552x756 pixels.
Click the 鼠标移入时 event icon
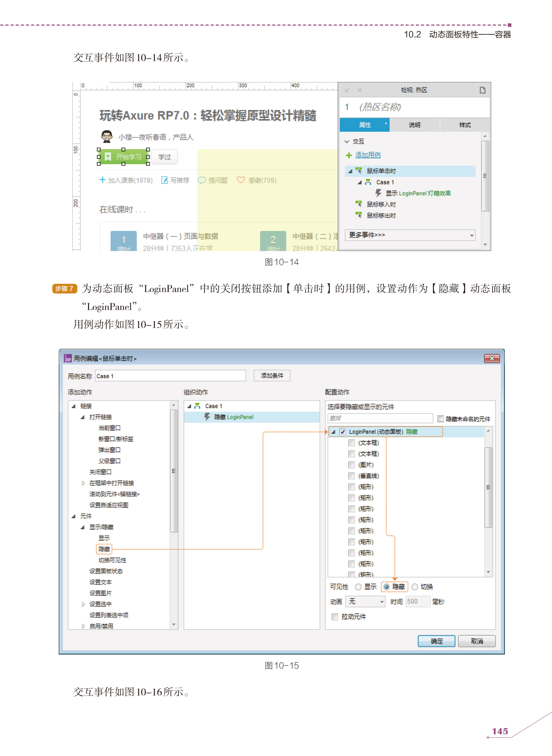tap(359, 204)
